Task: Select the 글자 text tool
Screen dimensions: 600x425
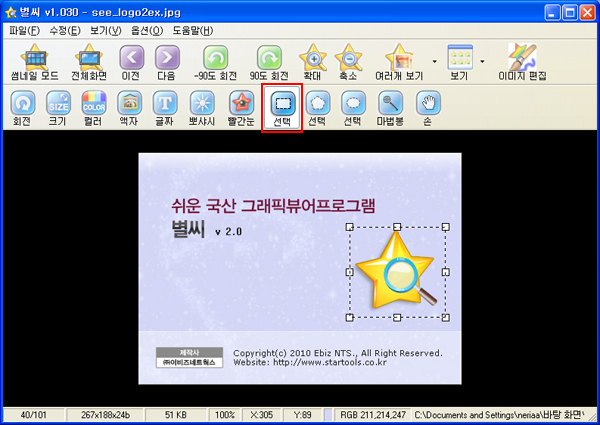Action: point(165,108)
